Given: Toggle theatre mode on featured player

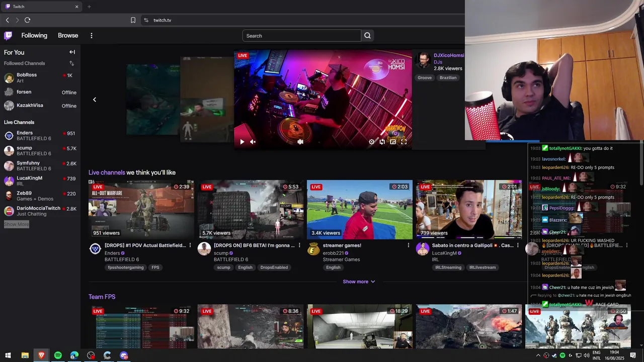Looking at the screenshot, I should point(393,142).
